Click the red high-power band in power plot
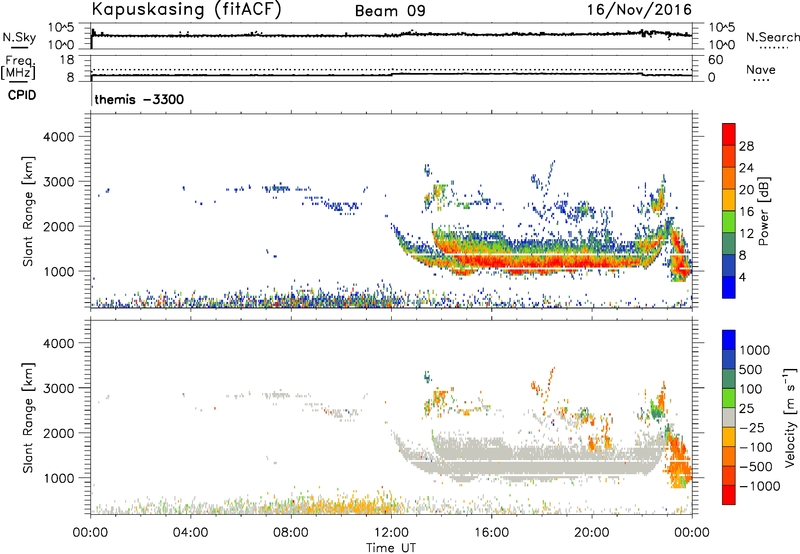The image size is (800, 554). (x=541, y=262)
